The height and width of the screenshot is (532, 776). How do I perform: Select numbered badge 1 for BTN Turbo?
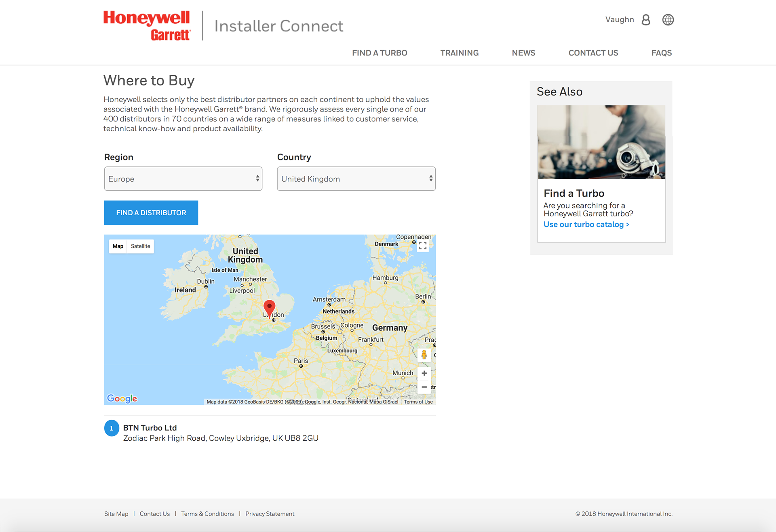pyautogui.click(x=112, y=428)
